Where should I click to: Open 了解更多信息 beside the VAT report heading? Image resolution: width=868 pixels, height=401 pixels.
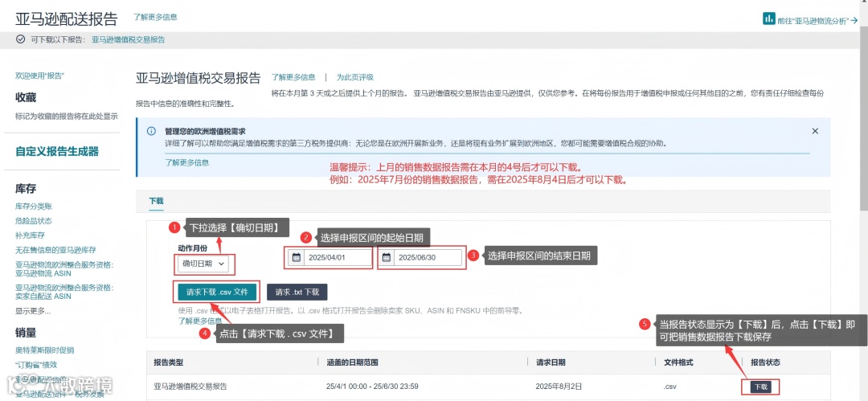click(x=293, y=77)
